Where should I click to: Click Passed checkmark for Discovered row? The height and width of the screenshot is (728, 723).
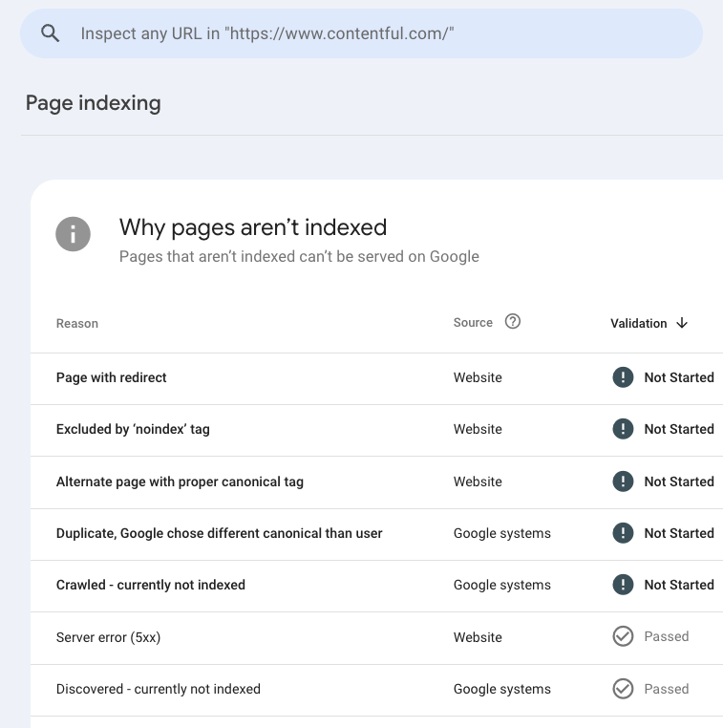[x=623, y=689]
